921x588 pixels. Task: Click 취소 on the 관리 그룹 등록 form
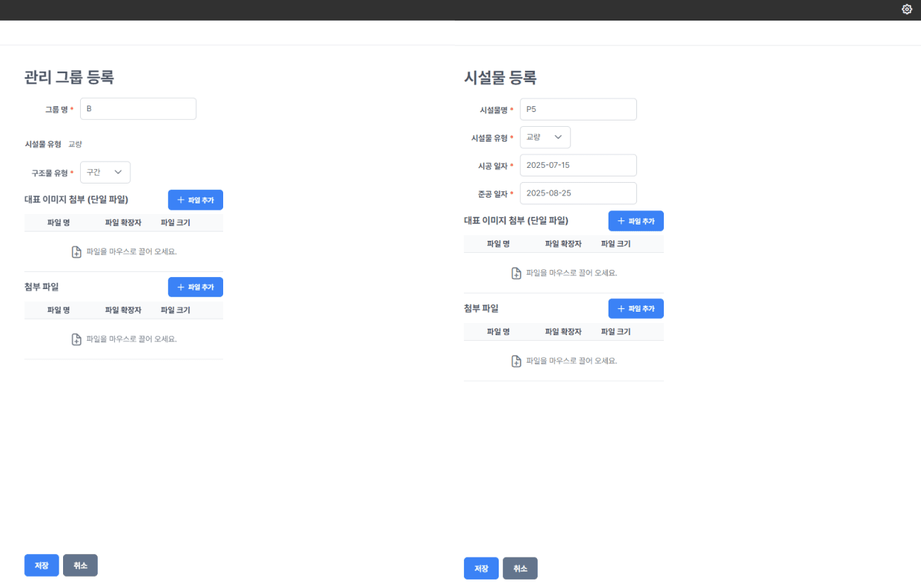pyautogui.click(x=80, y=565)
